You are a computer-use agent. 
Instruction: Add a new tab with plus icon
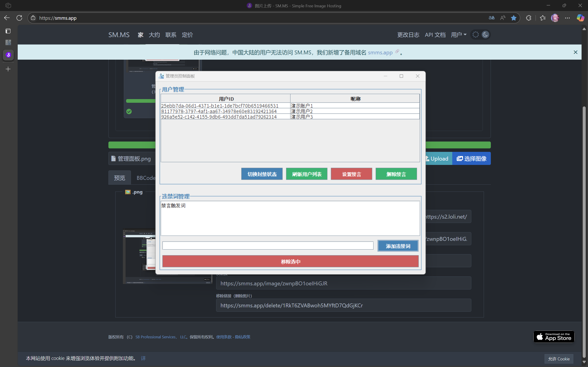8,69
